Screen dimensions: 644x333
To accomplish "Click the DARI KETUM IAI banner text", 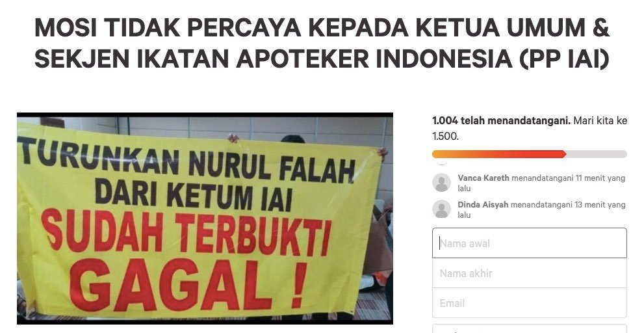I will pyautogui.click(x=193, y=194).
